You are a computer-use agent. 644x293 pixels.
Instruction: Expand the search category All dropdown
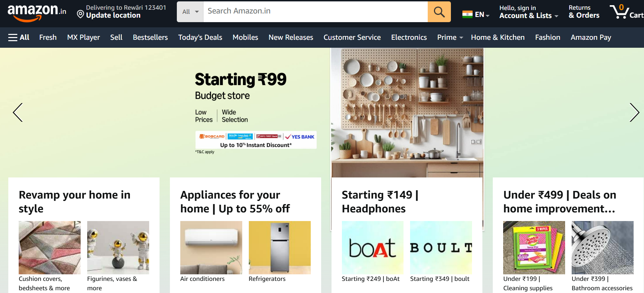tap(190, 12)
